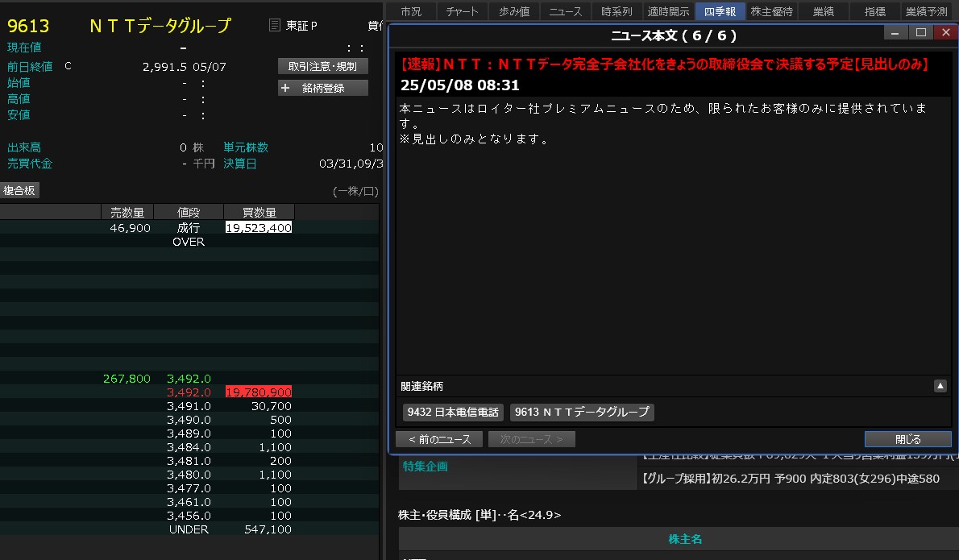Image resolution: width=959 pixels, height=560 pixels.
Task: Select the 3,461.0 price row
Action: [189, 502]
